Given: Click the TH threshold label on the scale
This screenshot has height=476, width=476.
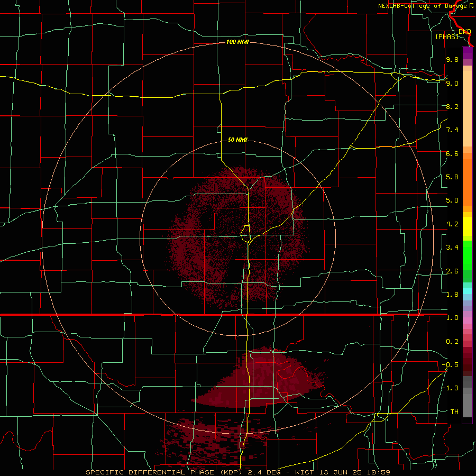Looking at the screenshot, I should click(x=454, y=412).
